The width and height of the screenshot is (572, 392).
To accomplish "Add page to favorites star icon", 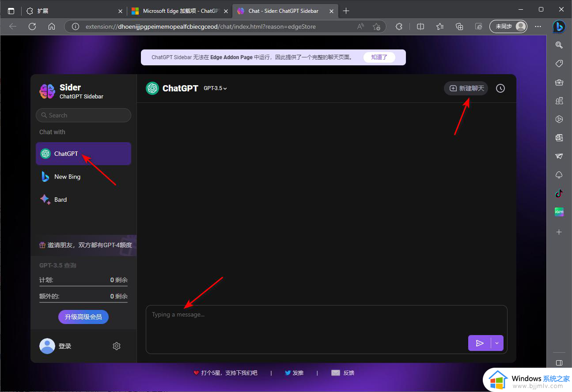I will click(x=376, y=26).
